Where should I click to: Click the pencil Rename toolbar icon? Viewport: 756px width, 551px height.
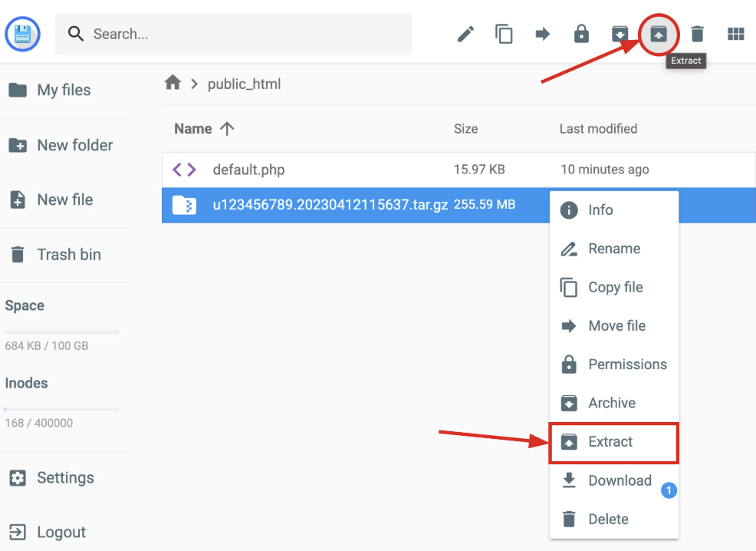pyautogui.click(x=465, y=34)
